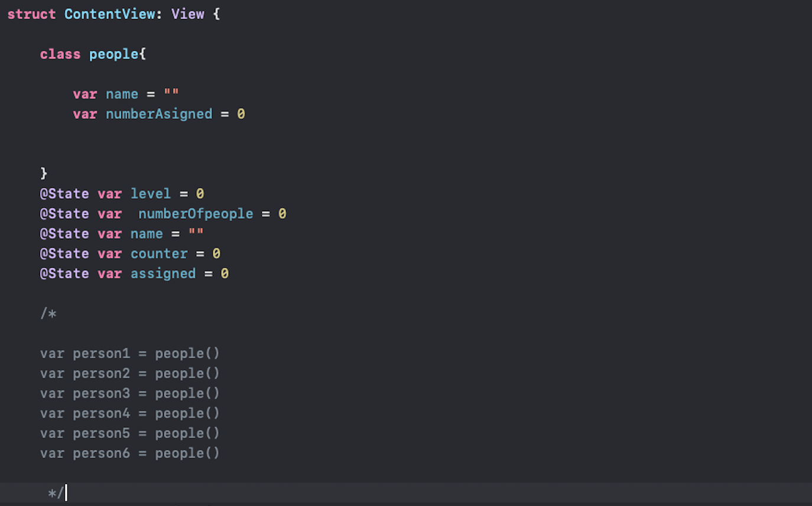This screenshot has width=812, height=506.
Task: Click the class keyword before people
Action: pyautogui.click(x=60, y=54)
